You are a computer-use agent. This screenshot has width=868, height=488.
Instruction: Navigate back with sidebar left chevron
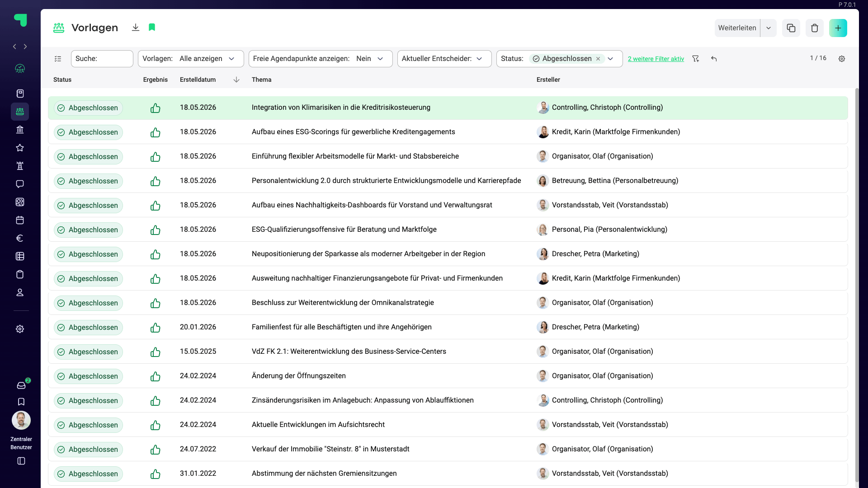pos(14,47)
